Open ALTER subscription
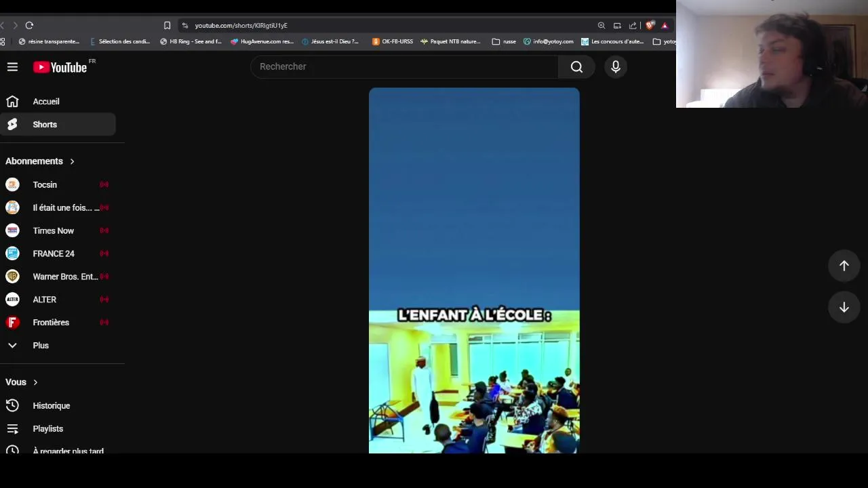The image size is (868, 488). click(x=58, y=300)
